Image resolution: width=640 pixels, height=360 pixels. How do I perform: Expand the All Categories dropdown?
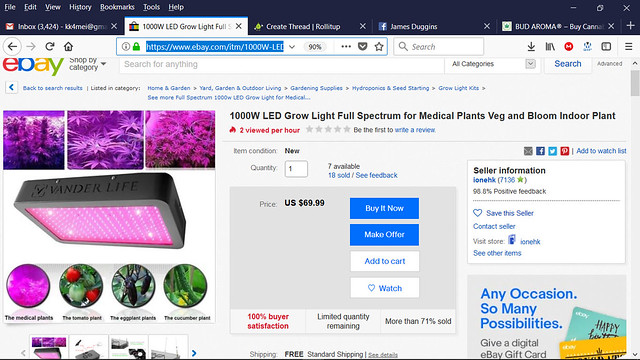(x=493, y=64)
